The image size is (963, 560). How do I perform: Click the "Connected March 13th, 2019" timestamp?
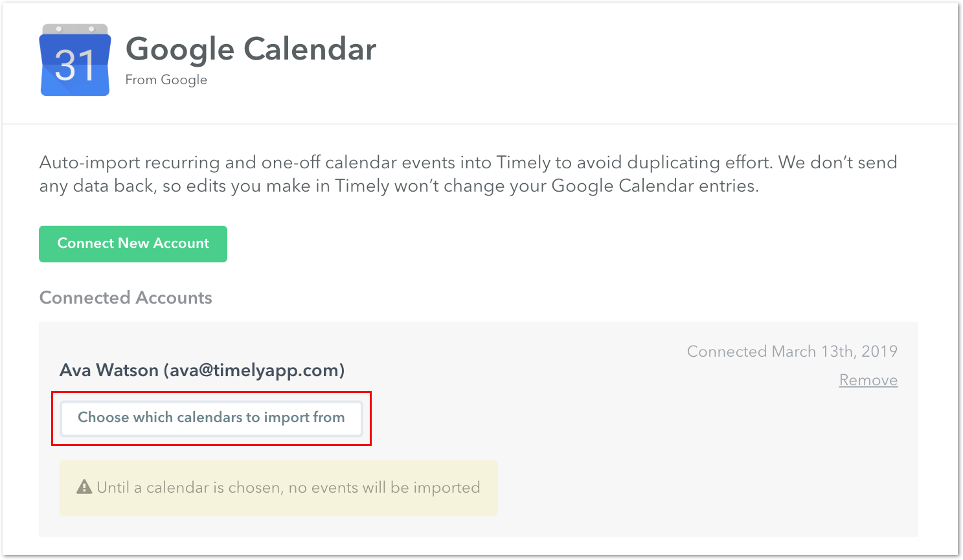click(791, 351)
